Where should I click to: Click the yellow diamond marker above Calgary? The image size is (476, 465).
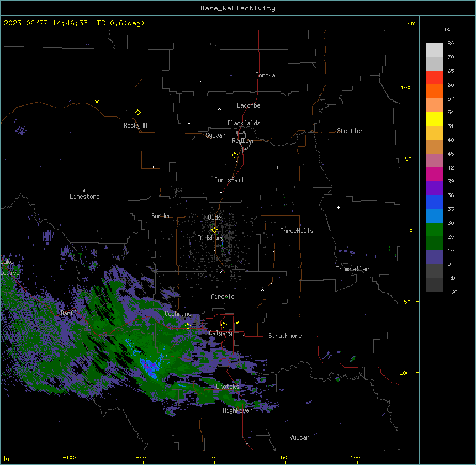click(224, 325)
